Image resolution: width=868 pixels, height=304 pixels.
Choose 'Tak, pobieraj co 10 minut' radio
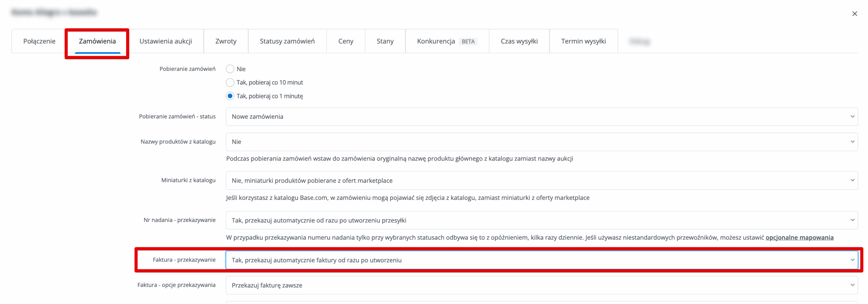tap(230, 82)
